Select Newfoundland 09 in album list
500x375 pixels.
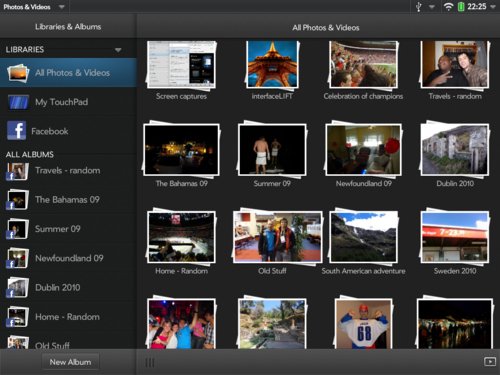[x=68, y=258]
